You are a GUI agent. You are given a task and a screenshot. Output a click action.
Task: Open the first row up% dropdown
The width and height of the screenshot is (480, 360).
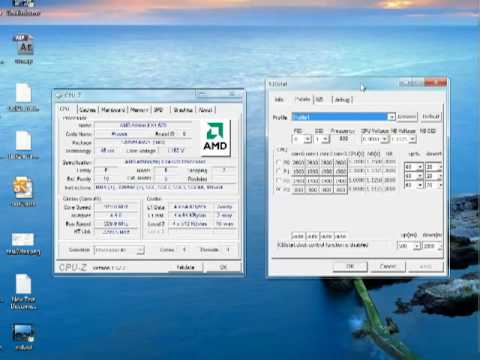pos(414,166)
